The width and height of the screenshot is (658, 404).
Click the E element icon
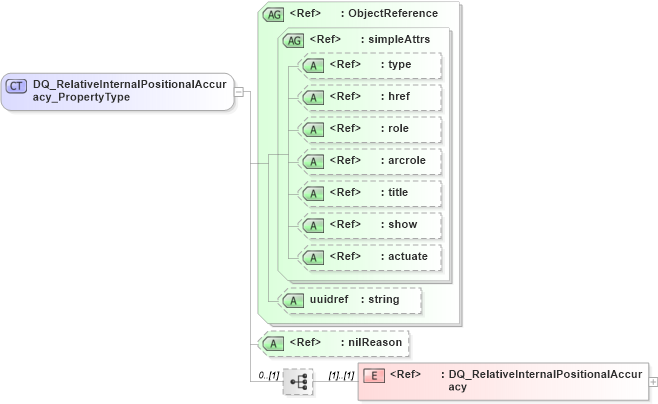374,375
